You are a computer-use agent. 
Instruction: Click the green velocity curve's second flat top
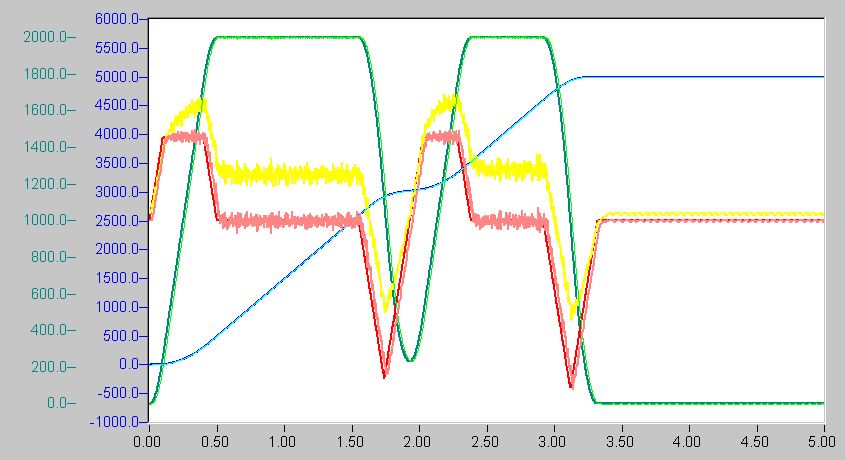(507, 37)
